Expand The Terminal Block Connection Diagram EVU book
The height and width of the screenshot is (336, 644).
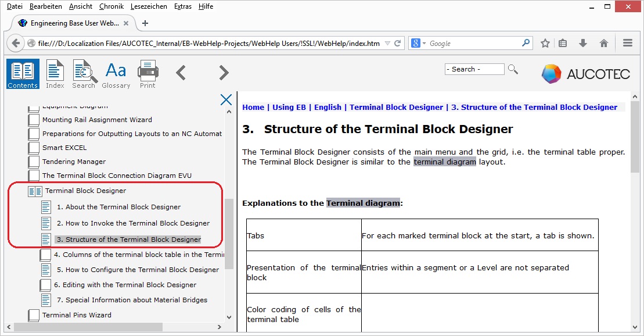pos(34,176)
